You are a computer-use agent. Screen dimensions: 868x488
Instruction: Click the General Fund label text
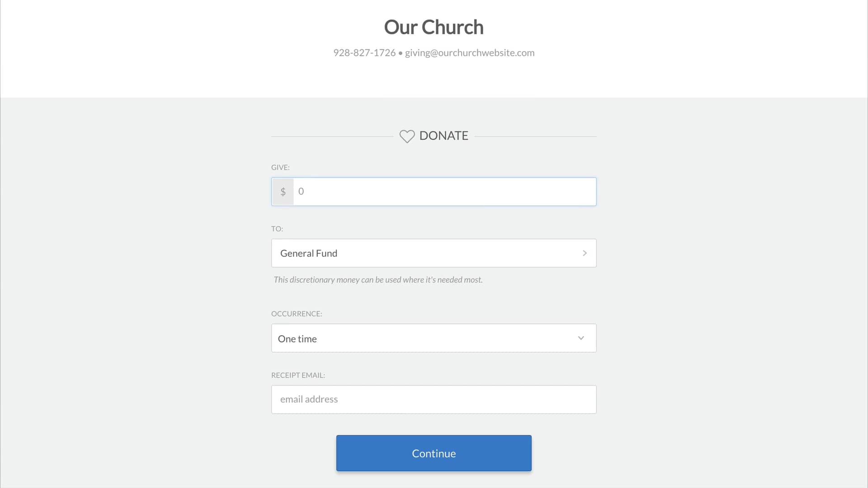(309, 253)
